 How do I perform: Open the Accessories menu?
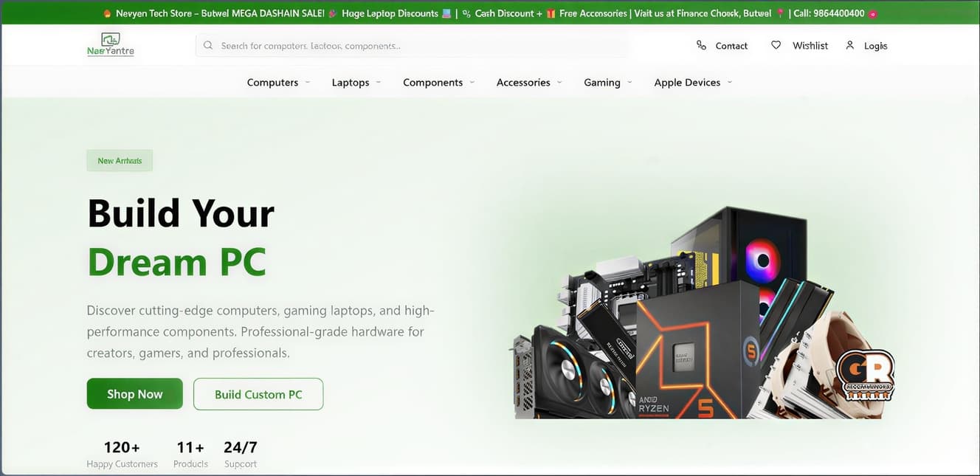tap(523, 83)
